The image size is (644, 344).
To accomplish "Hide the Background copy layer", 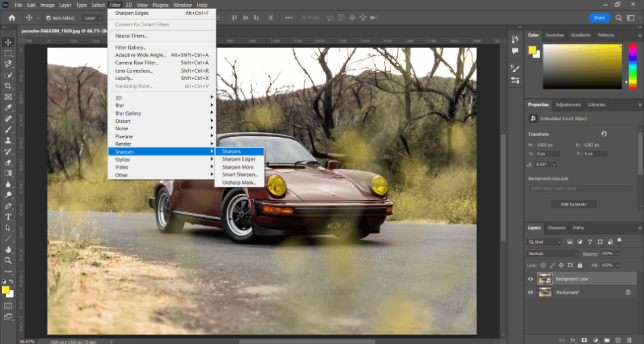I will click(x=531, y=279).
